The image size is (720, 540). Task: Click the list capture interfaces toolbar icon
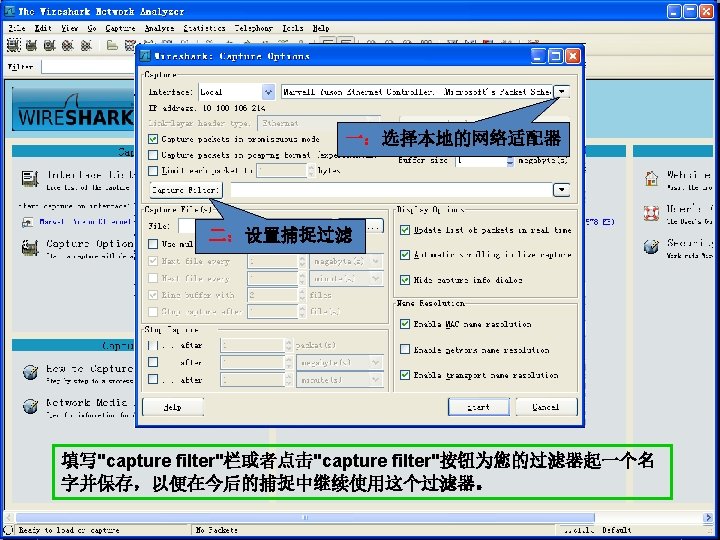coord(13,45)
